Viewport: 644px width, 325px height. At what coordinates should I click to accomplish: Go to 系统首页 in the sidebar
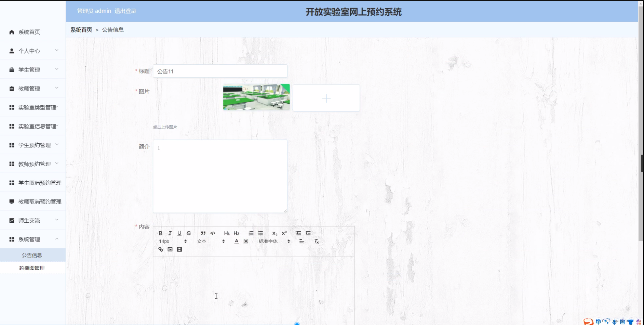click(x=33, y=32)
